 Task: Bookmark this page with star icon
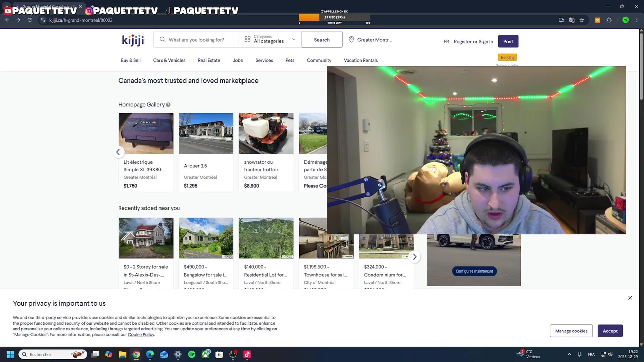click(x=582, y=20)
